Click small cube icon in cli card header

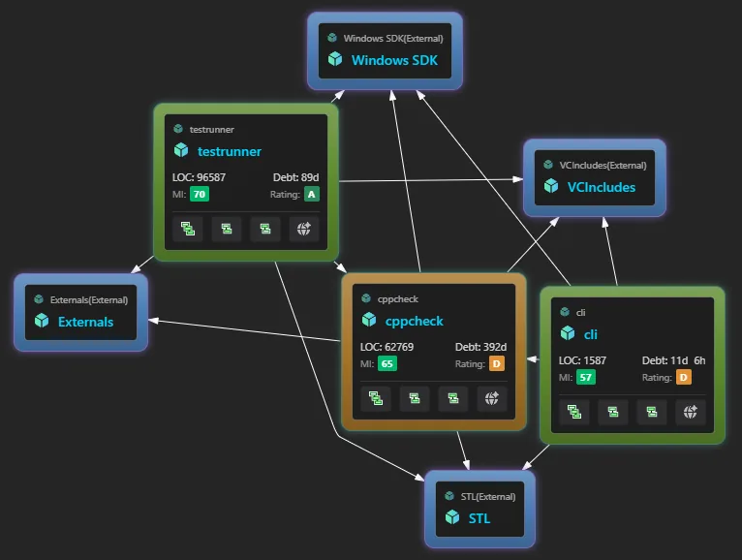[565, 311]
